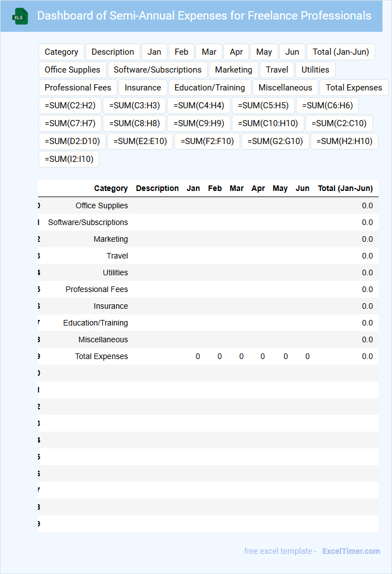392x574 pixels.
Task: Click the =SUM(I2:I10) formula chip
Action: 69,160
